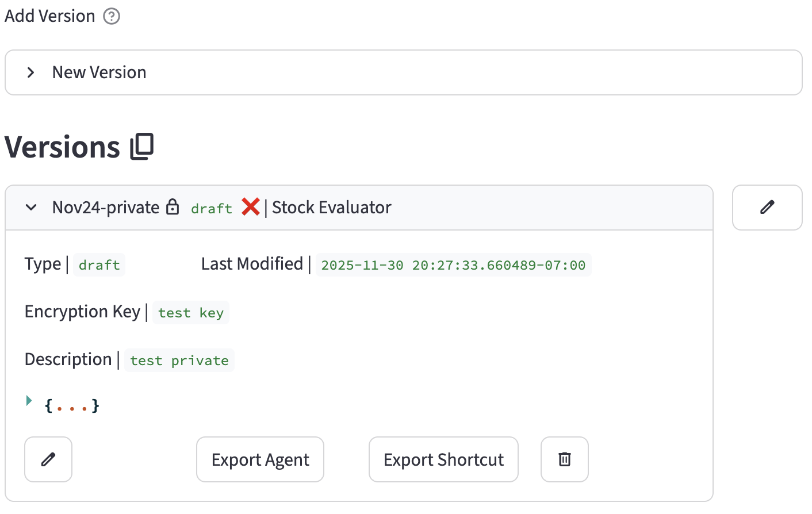
Task: Click the Last Modified timestamp value
Action: point(453,265)
